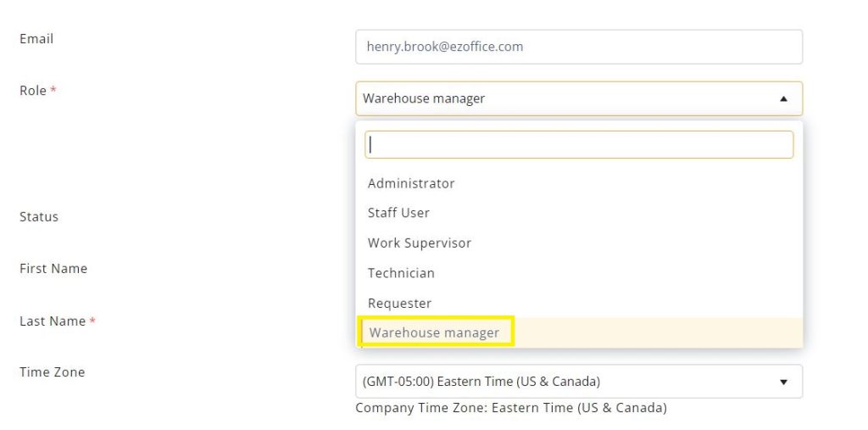Click the Email field with henry.brook@ezoffice.com

coord(579,47)
